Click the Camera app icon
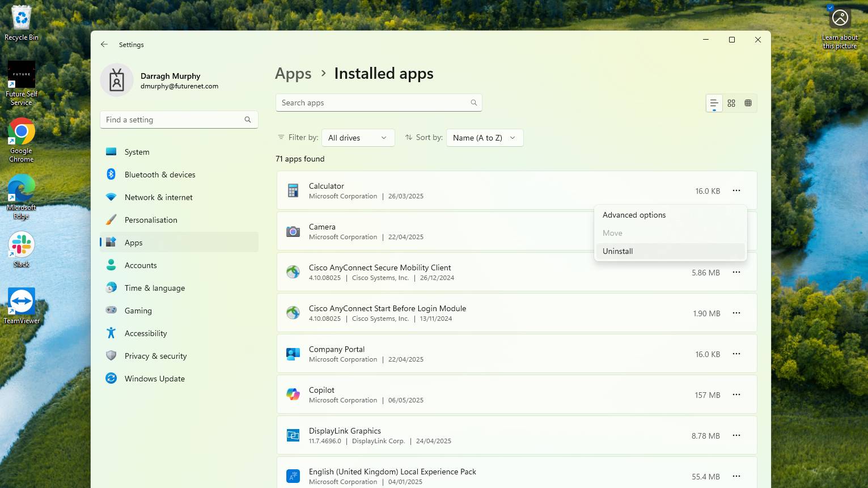Screen dimensions: 868x488 (x=293, y=231)
